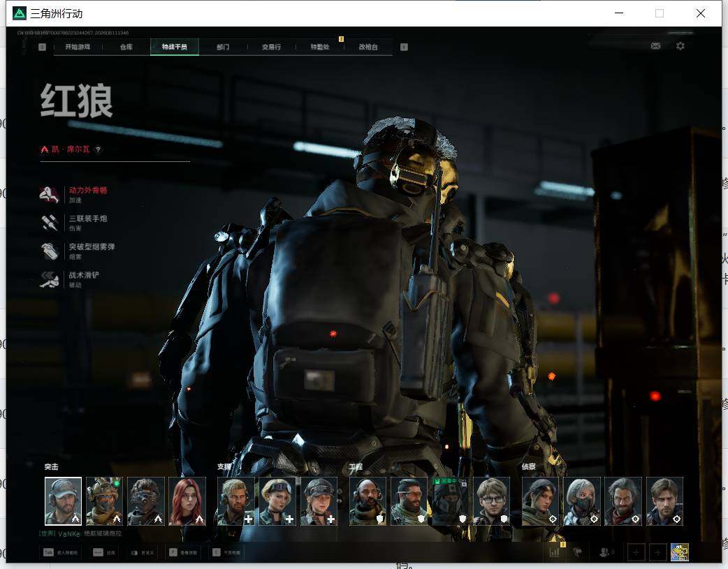Click the previous-tab key icon left of 开始游戏
728x569 pixels.
tap(42, 47)
